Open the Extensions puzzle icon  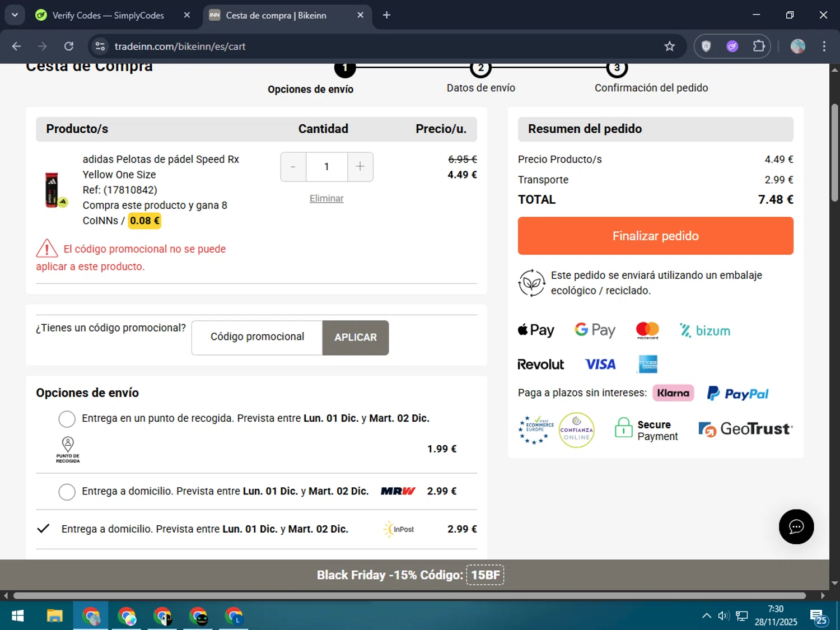(x=759, y=46)
